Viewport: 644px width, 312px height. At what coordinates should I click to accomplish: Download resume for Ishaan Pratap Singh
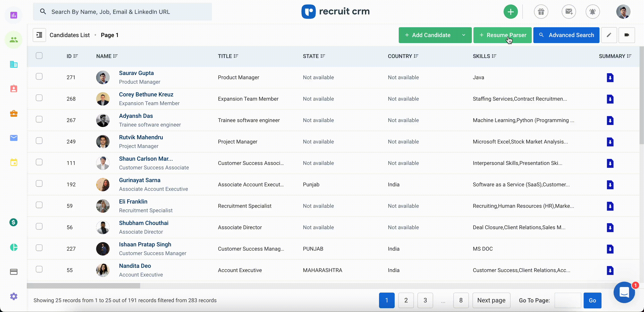(610, 249)
